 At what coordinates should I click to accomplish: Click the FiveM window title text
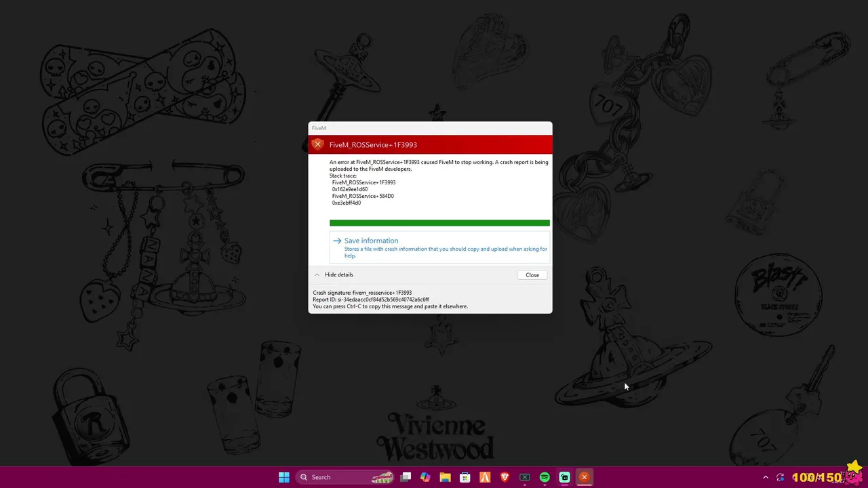pos(319,128)
